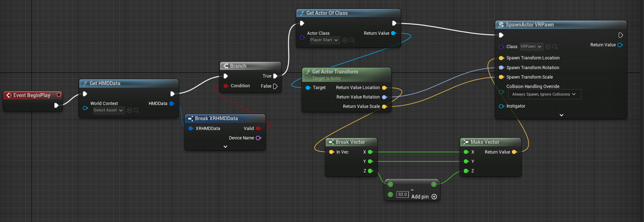The height and width of the screenshot is (222, 644).
Task: Click the Branch exec input pin
Action: [226, 76]
